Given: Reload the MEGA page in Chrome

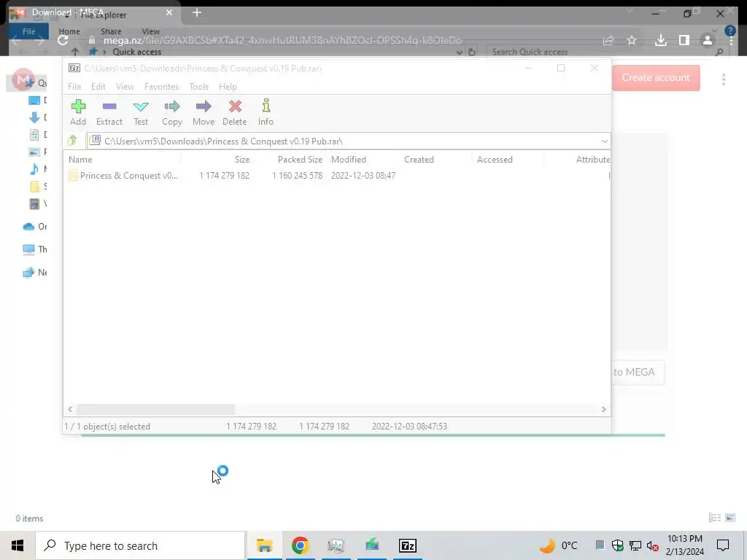Looking at the screenshot, I should [63, 40].
